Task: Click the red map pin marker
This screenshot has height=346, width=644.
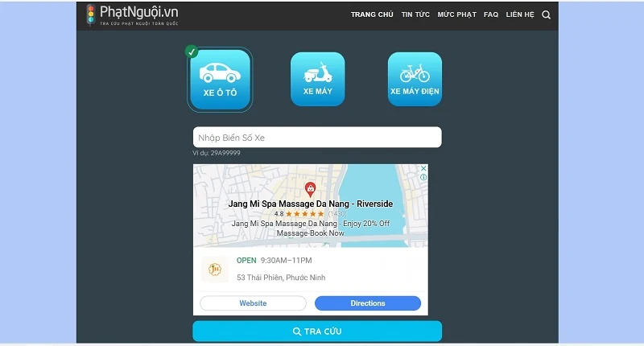Action: coord(311,189)
